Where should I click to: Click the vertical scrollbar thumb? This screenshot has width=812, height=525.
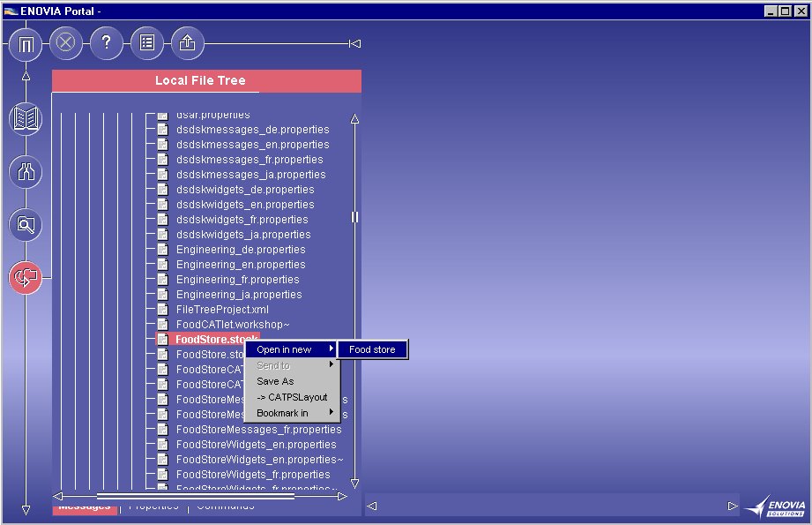click(354, 217)
